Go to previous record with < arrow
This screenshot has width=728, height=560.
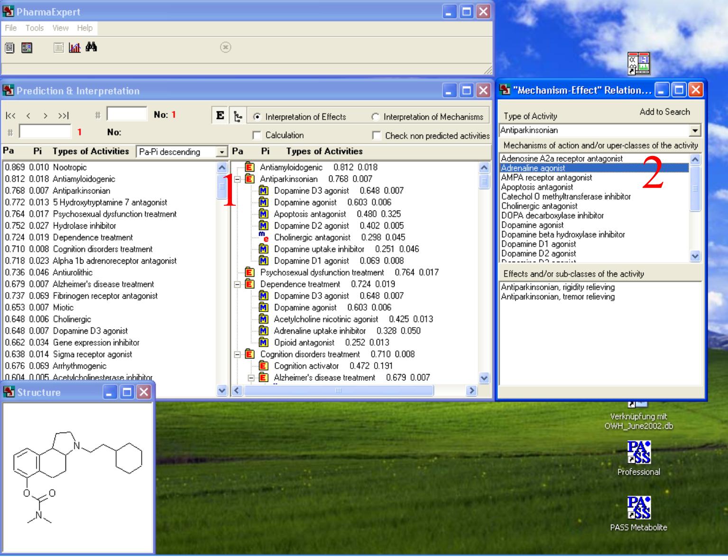(28, 116)
